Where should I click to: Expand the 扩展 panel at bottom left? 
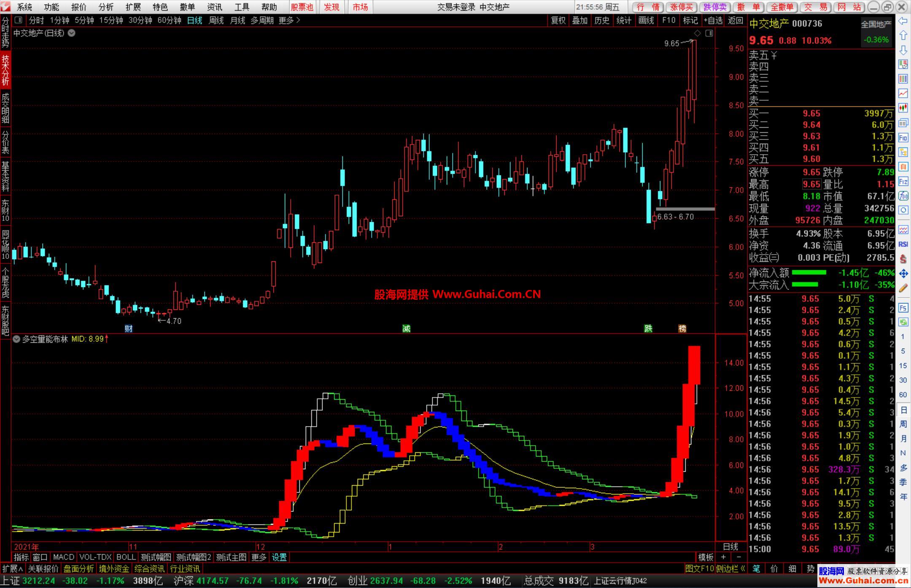pos(13,569)
